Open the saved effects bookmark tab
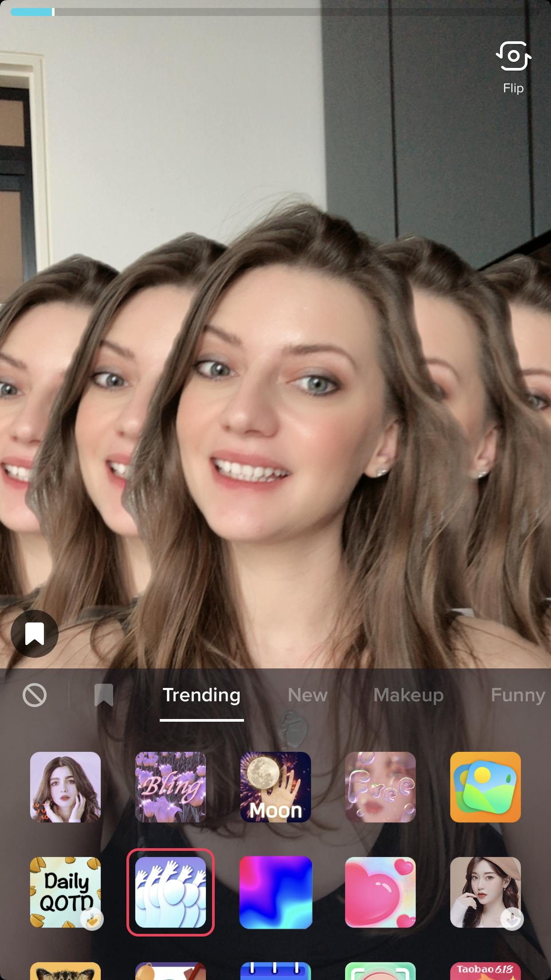 [x=104, y=695]
